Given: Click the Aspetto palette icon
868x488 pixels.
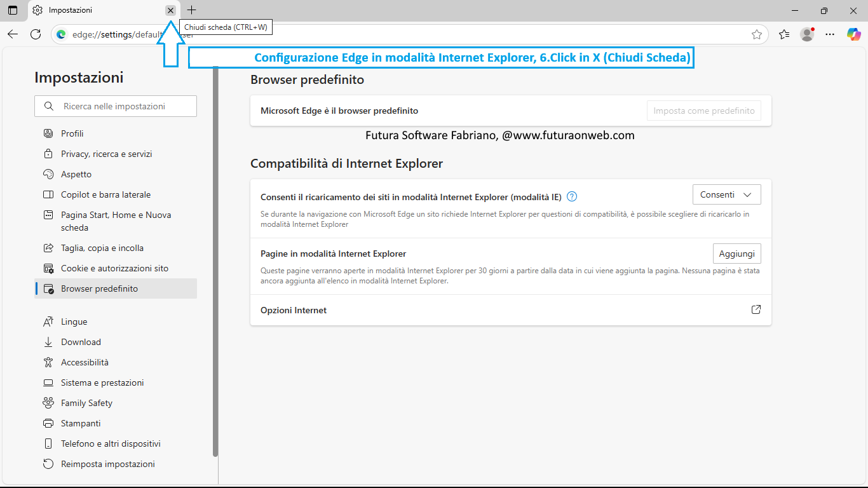Looking at the screenshot, I should coord(48,174).
